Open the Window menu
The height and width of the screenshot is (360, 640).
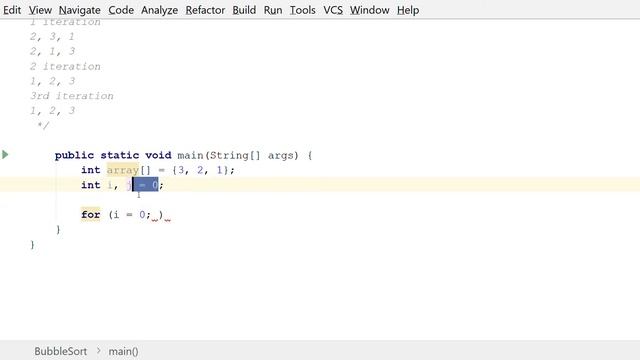click(369, 10)
